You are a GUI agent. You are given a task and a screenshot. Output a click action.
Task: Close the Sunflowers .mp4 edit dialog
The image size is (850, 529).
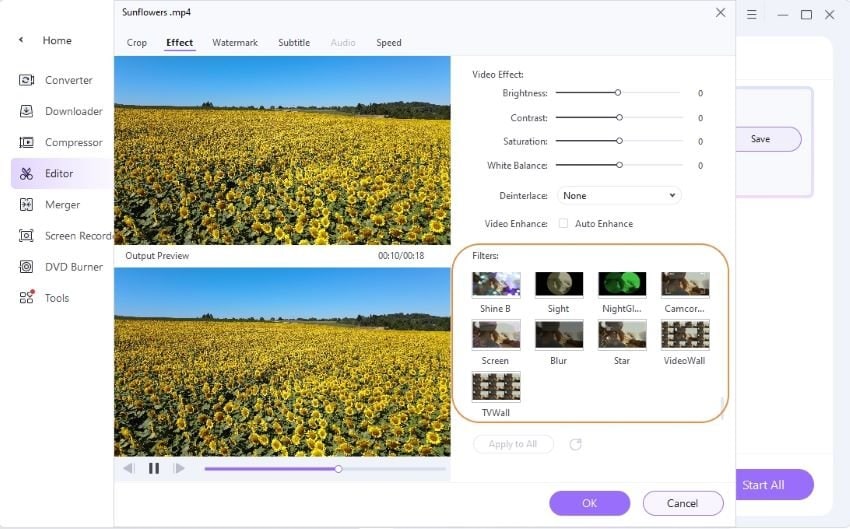click(720, 12)
